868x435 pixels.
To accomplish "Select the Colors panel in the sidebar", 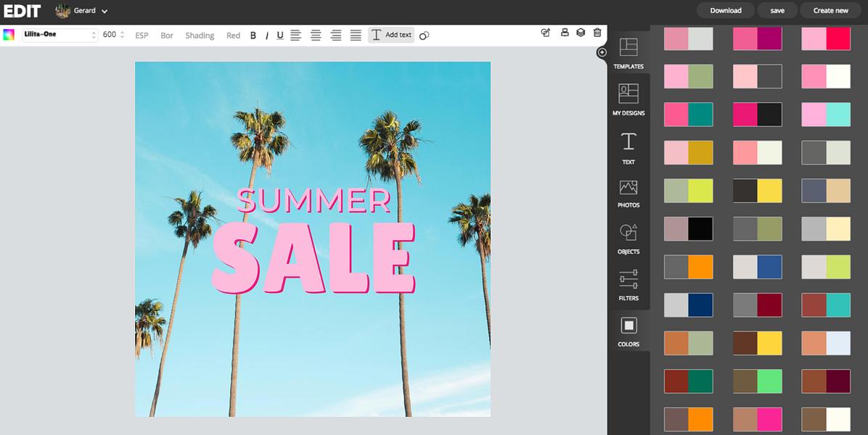I will tap(629, 331).
